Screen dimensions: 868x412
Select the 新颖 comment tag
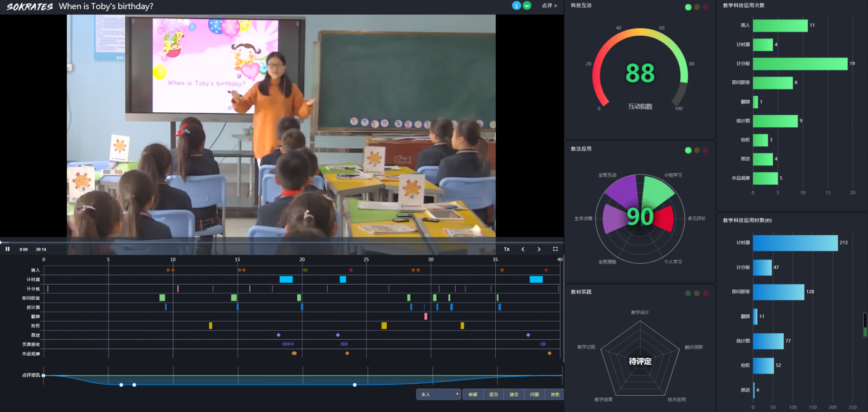click(473, 395)
